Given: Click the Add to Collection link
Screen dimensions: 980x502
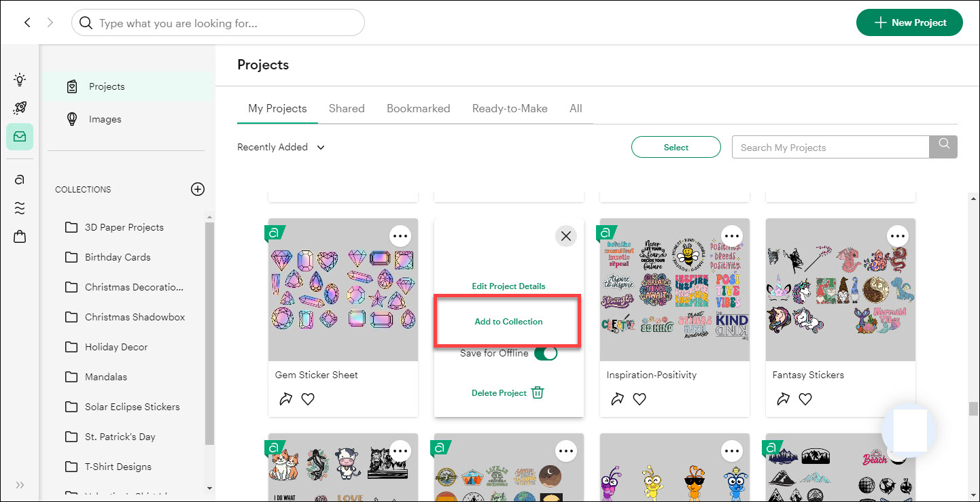Looking at the screenshot, I should pyautogui.click(x=508, y=322).
